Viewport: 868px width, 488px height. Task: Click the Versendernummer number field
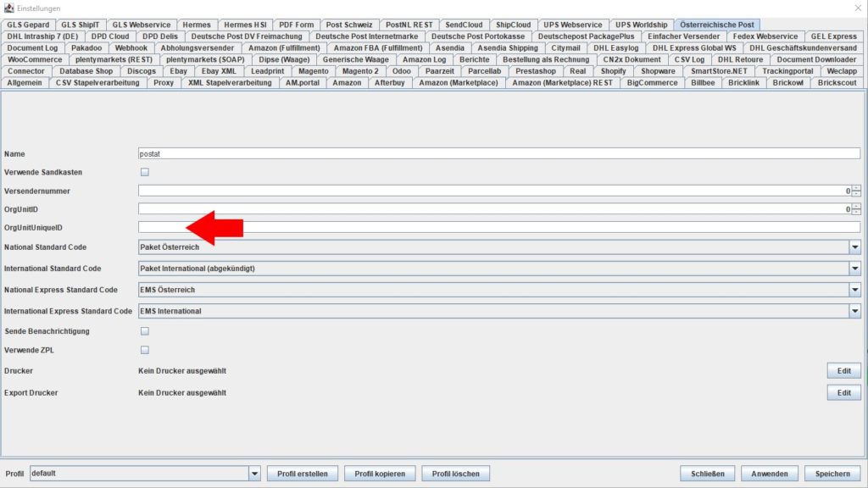(495, 191)
